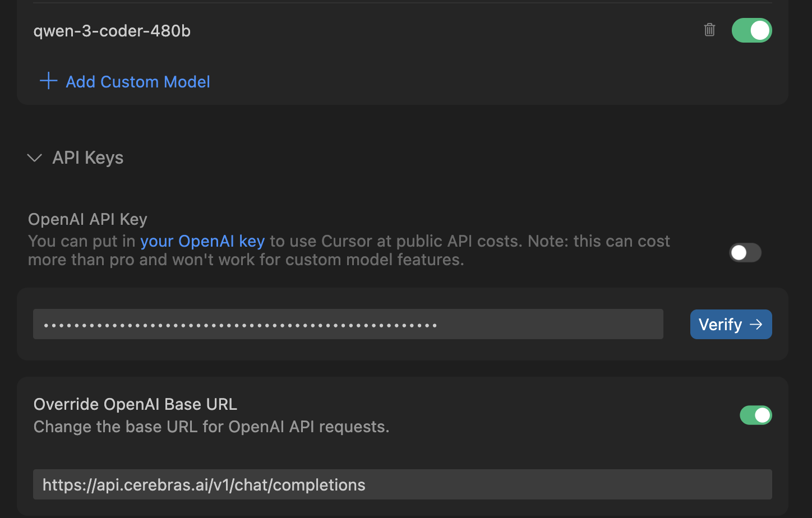Viewport: 812px width, 518px height.
Task: Select the qwen-3-coder-480b model name
Action: (112, 31)
